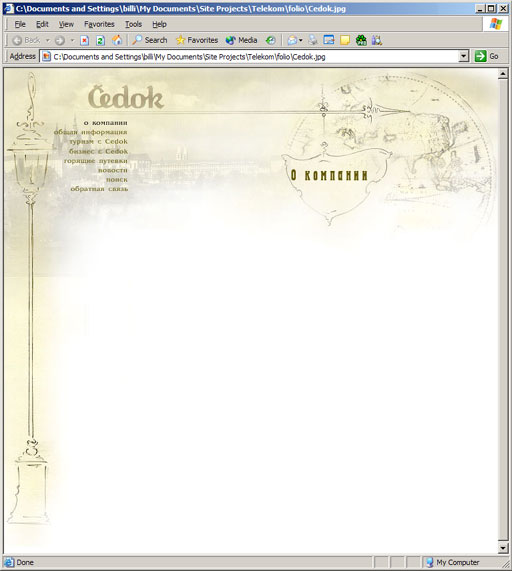Viewport: 512px width, 571px height.
Task: Click the IE icon in the title bar
Action: 9,8
